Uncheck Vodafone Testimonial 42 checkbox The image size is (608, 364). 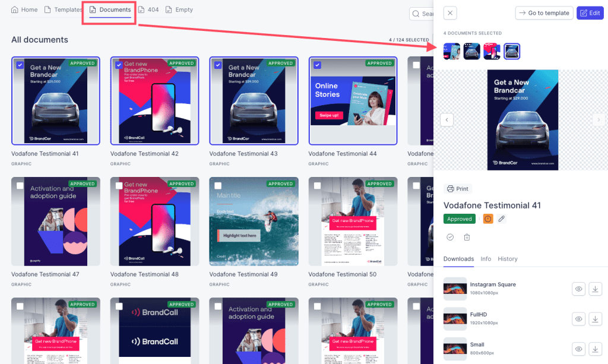point(119,65)
